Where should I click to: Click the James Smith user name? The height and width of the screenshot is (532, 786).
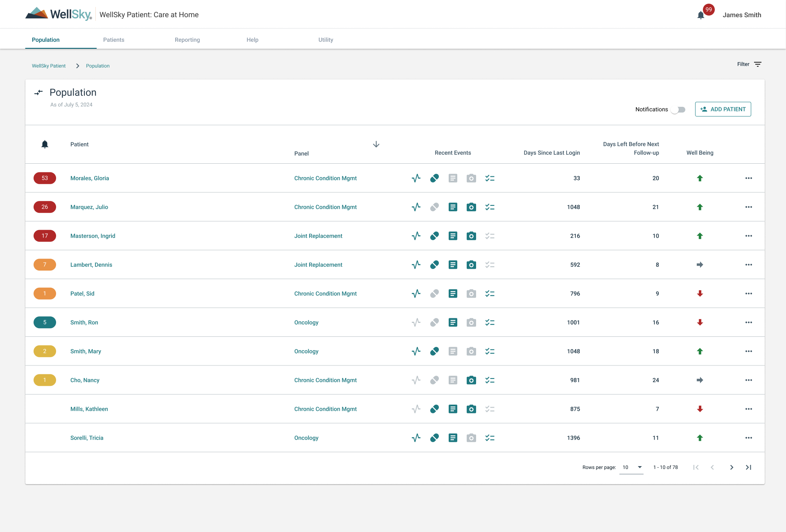pyautogui.click(x=742, y=15)
